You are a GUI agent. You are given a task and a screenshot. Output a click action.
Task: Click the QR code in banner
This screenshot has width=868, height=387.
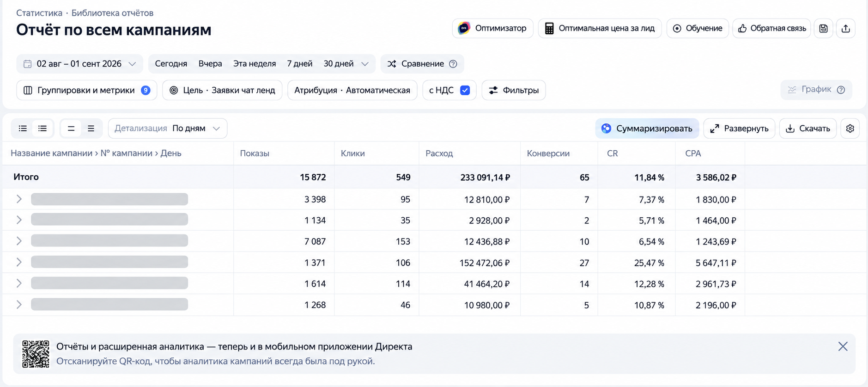click(36, 354)
